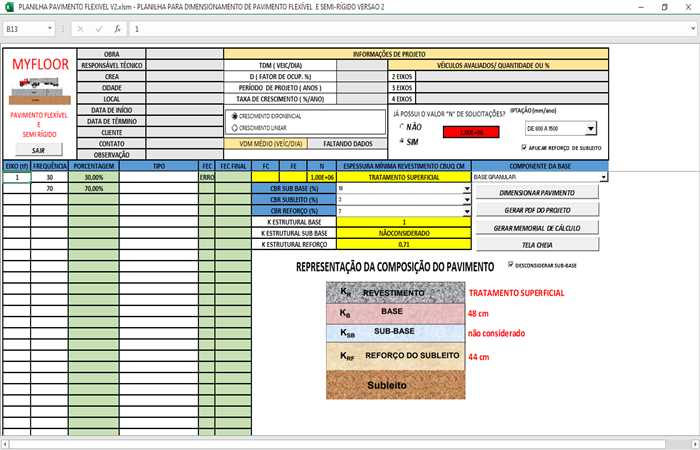This screenshot has width=700, height=450.
Task: Select Crescimento Linear radio option
Action: click(x=235, y=128)
